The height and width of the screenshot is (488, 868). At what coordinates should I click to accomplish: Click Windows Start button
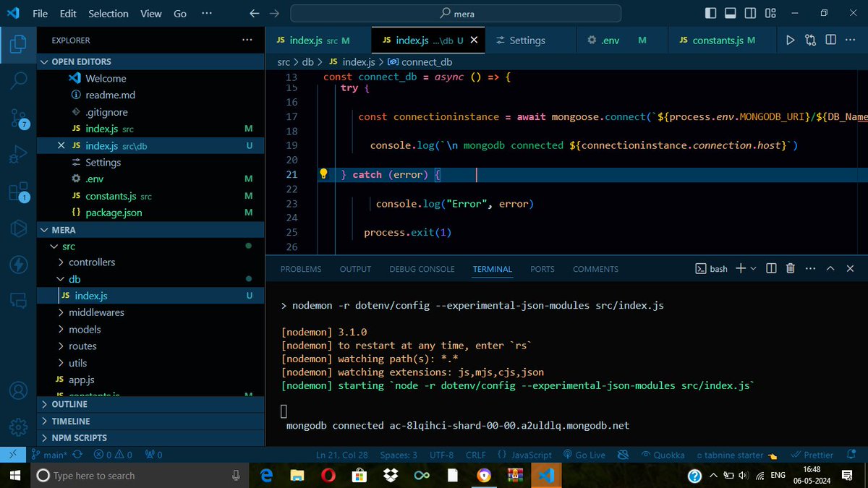pos(14,475)
